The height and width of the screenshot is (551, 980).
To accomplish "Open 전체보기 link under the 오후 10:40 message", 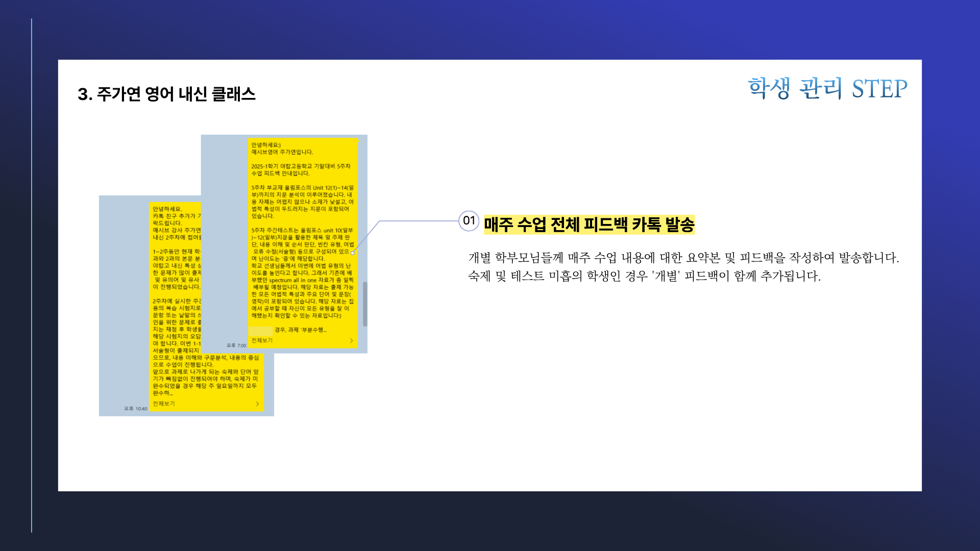I will 164,404.
